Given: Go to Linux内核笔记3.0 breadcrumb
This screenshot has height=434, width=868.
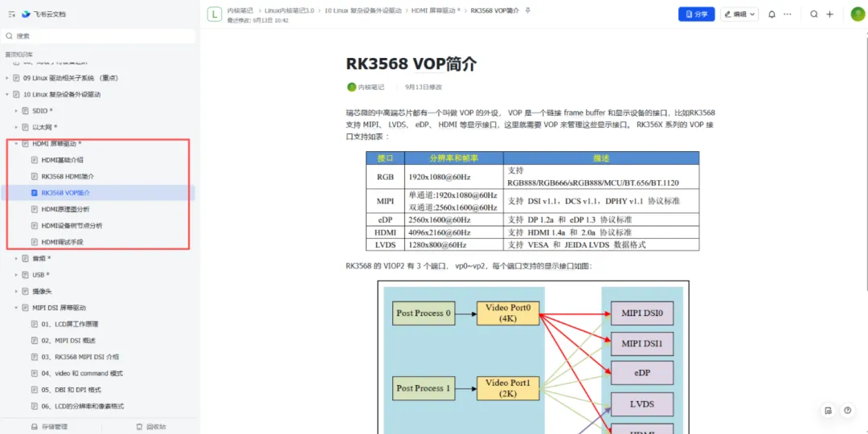Looking at the screenshot, I should click(289, 10).
